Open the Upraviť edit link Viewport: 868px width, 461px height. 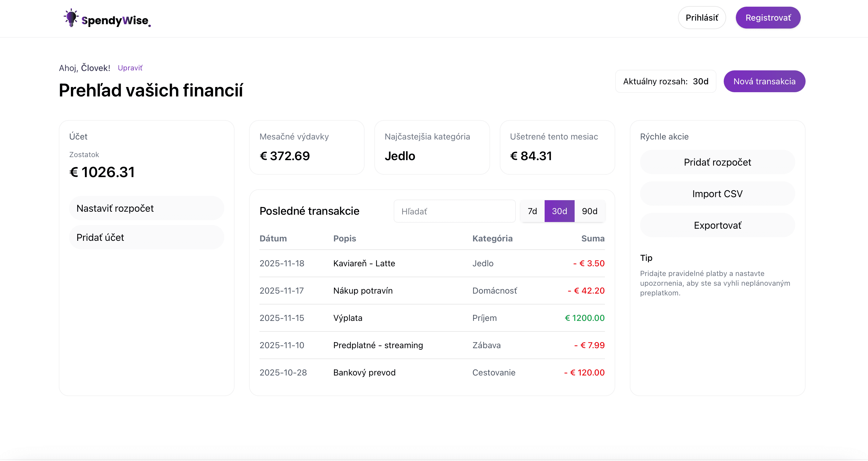tap(130, 68)
